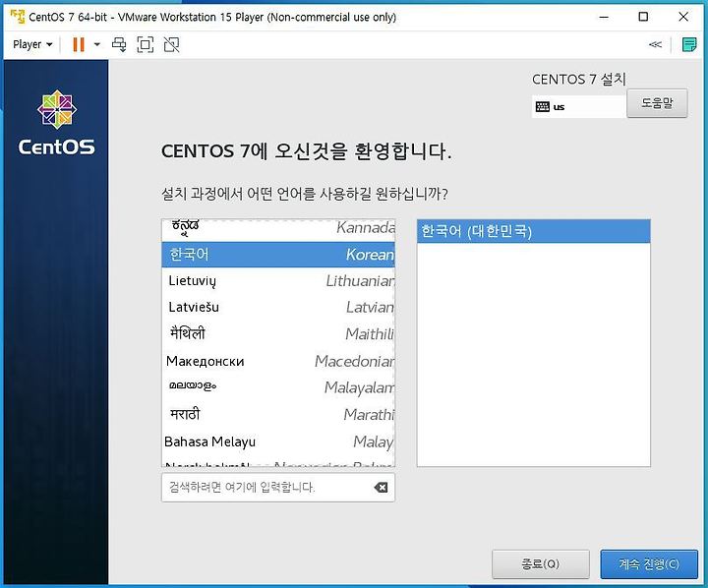
Task: Click the 도움말 help button
Action: click(x=657, y=103)
